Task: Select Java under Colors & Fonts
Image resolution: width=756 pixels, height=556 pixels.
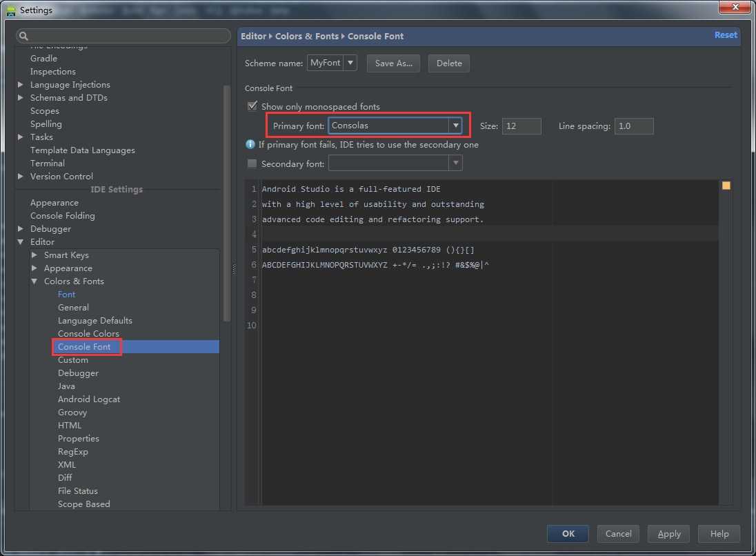Action: [x=66, y=386]
